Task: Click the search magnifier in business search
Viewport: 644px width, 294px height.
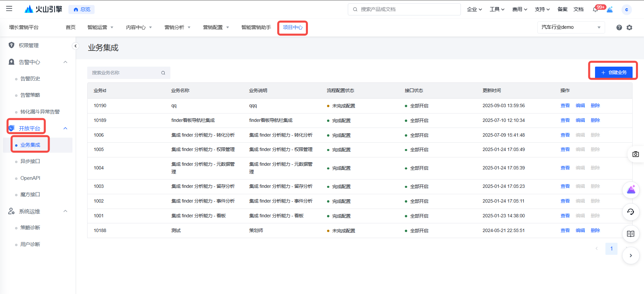Action: pyautogui.click(x=163, y=73)
